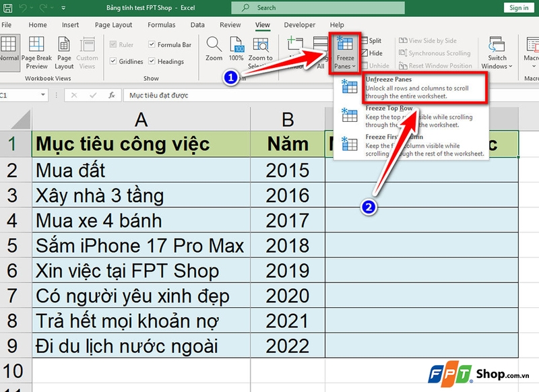Screen dimensions: 539x392
Task: Select Zoom to Selection
Action: [x=261, y=44]
